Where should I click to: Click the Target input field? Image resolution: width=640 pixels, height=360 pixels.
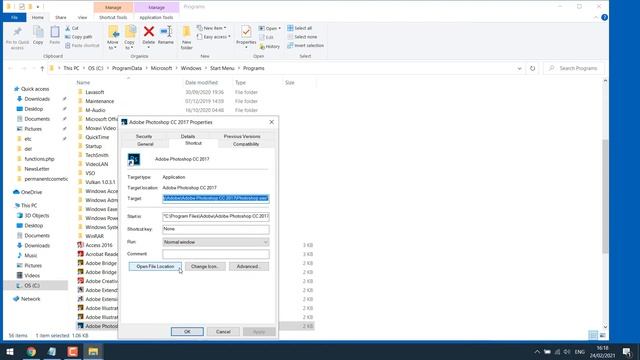(216, 199)
